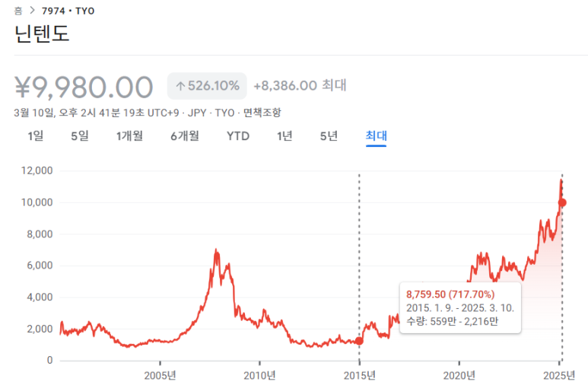
Task: Click the tooltip date range 2015. 1. 9. - 2025. 3. 10.
Action: tap(460, 308)
